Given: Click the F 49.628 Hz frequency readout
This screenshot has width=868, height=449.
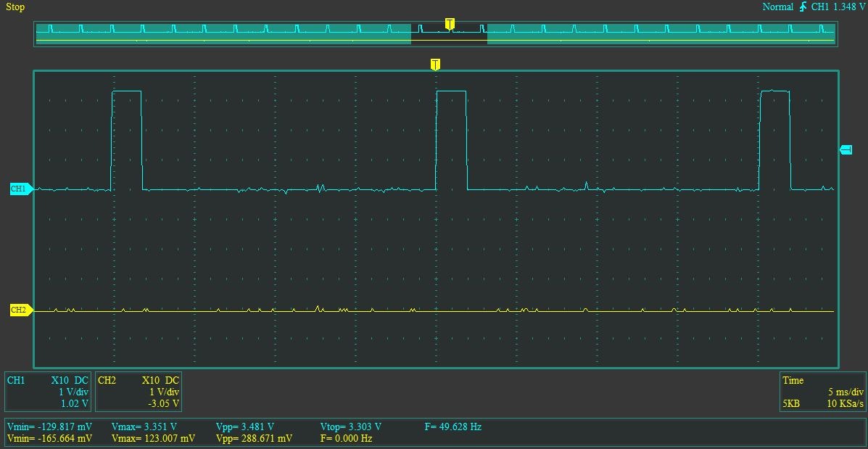Looking at the screenshot, I should coord(452,427).
